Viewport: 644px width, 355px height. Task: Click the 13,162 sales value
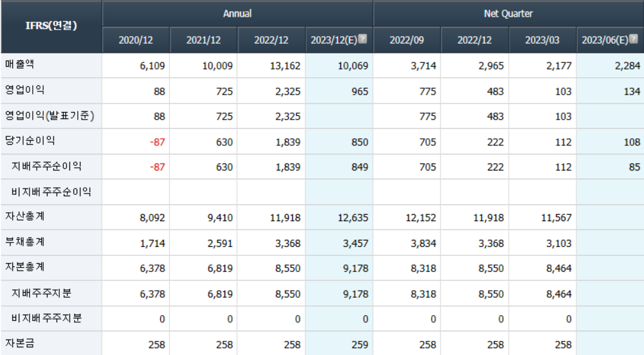click(285, 66)
